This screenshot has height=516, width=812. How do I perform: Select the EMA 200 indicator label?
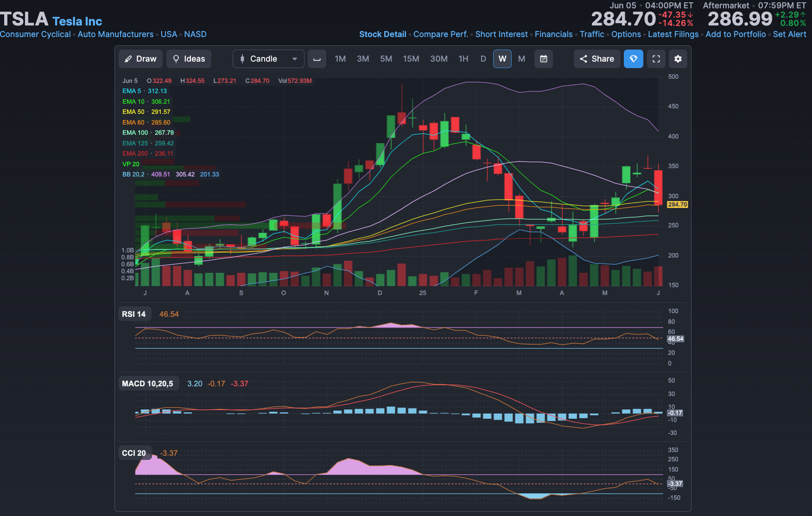pos(135,153)
